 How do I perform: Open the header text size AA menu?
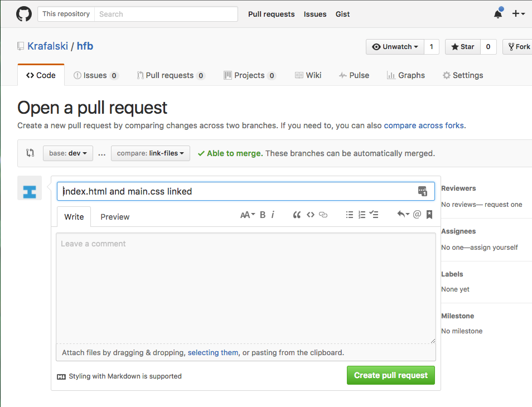248,215
